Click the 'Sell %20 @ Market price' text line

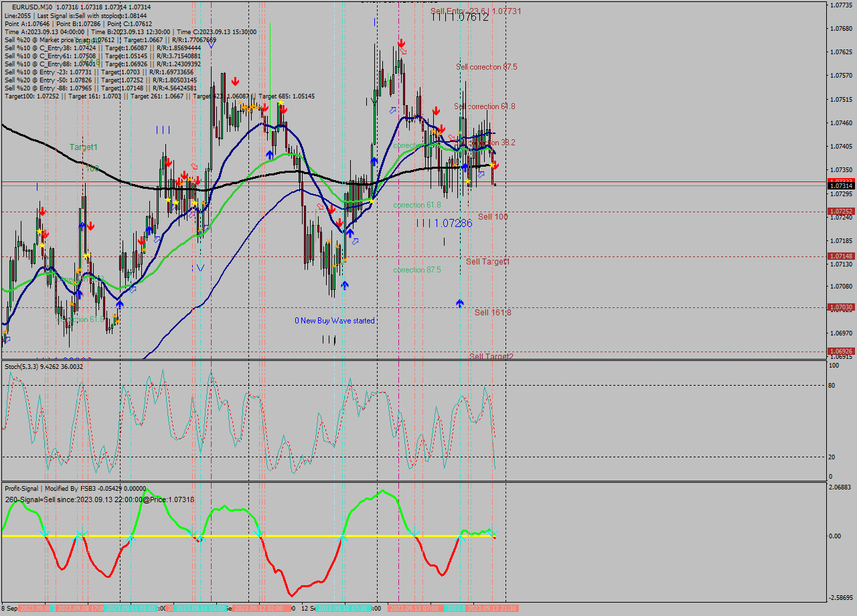pyautogui.click(x=110, y=40)
